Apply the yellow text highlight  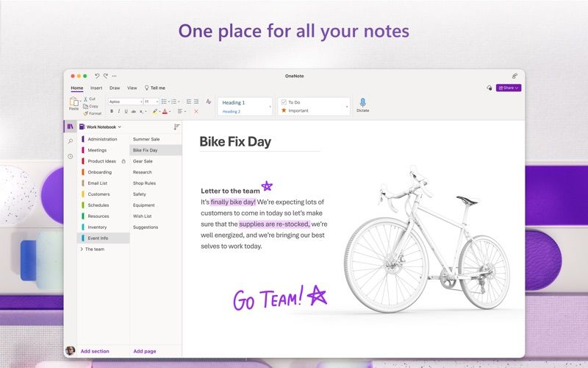(x=155, y=111)
